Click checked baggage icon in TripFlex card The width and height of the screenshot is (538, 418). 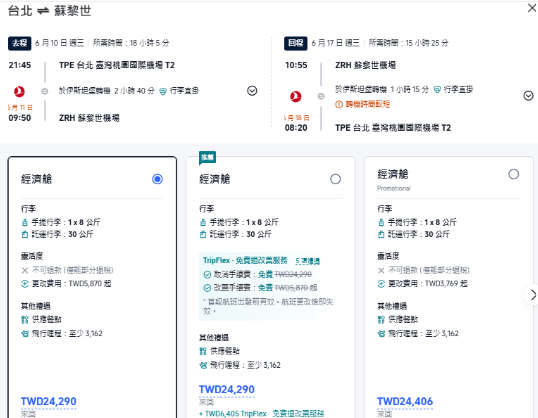click(203, 234)
